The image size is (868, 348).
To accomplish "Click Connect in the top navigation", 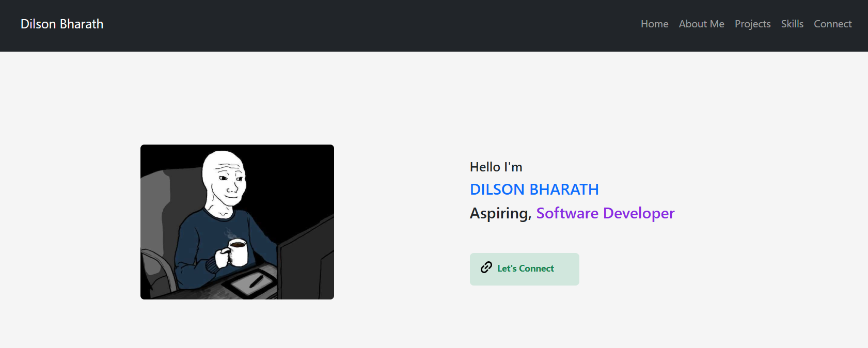I will [x=832, y=24].
